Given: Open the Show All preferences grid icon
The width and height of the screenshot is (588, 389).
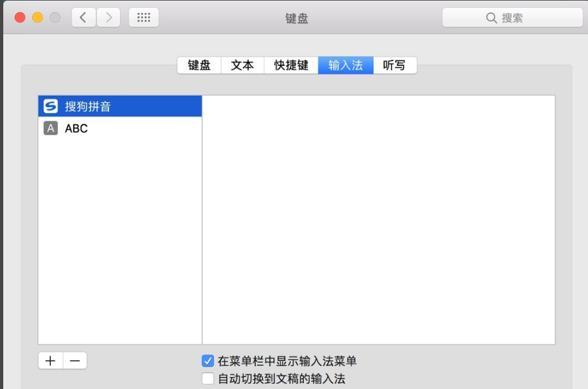Looking at the screenshot, I should [143, 17].
